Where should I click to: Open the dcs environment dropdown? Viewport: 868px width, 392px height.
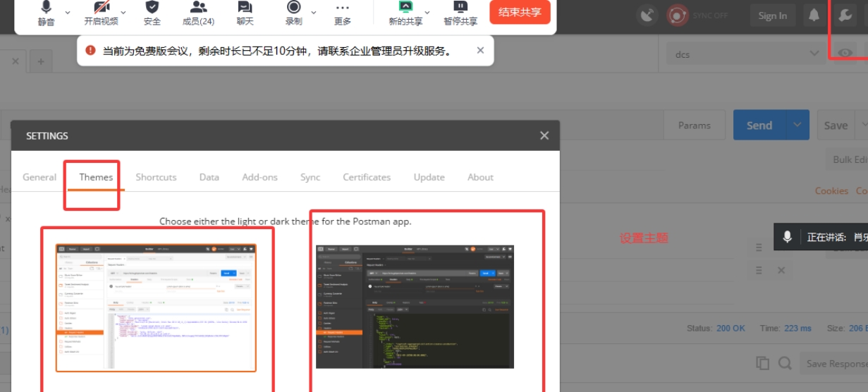pos(746,54)
